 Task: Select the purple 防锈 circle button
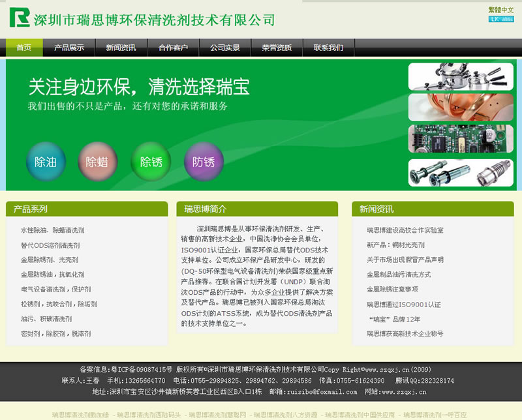pyautogui.click(x=204, y=162)
